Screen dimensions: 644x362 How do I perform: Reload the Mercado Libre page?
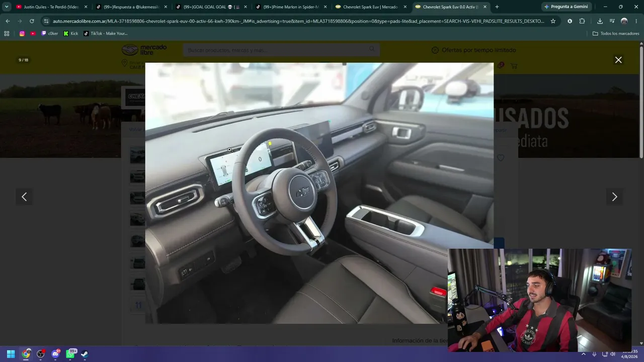pos(32,21)
